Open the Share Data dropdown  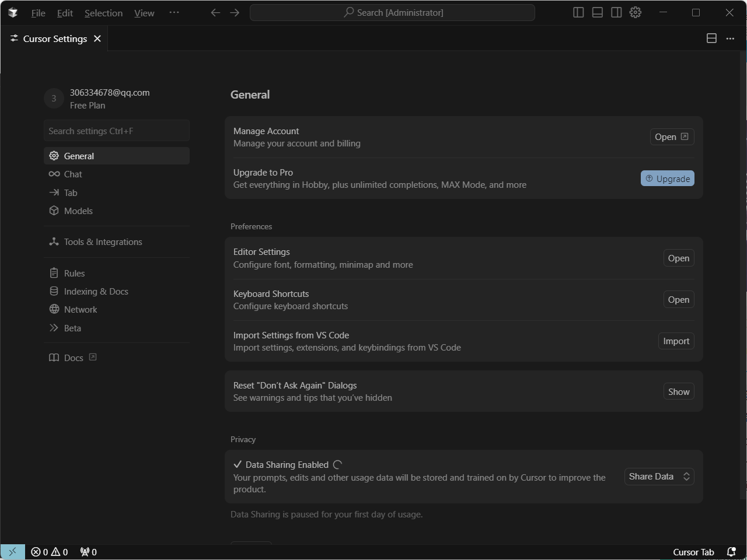[x=659, y=477]
